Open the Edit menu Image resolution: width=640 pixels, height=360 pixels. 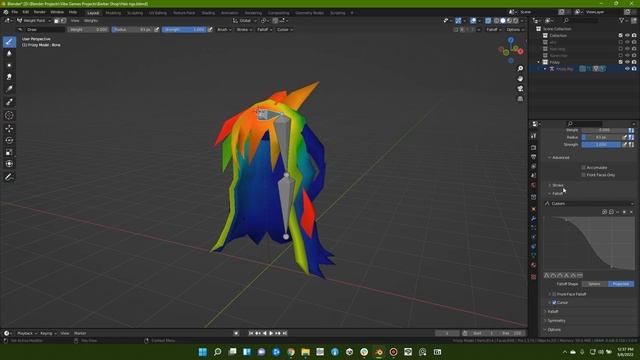[26, 12]
